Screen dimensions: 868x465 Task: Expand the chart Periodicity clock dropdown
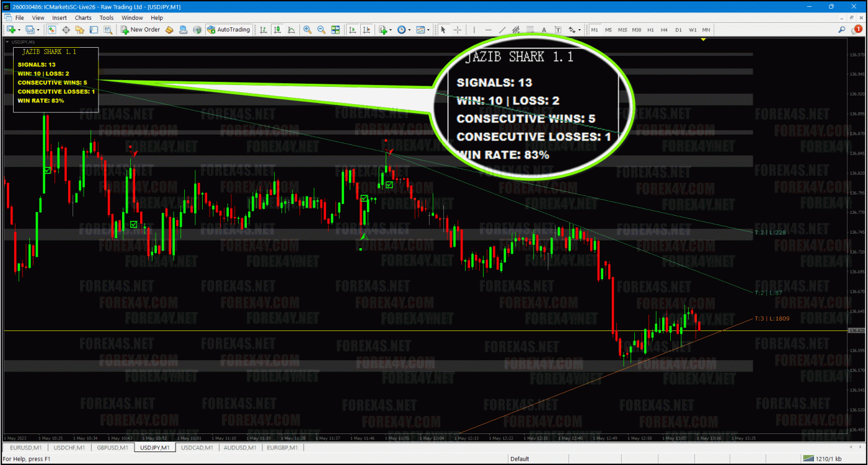pos(410,30)
